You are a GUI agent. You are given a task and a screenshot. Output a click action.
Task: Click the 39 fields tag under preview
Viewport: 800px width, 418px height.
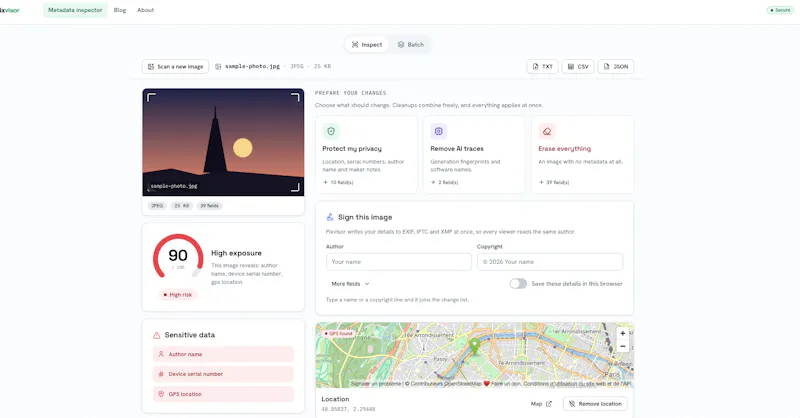coord(209,206)
